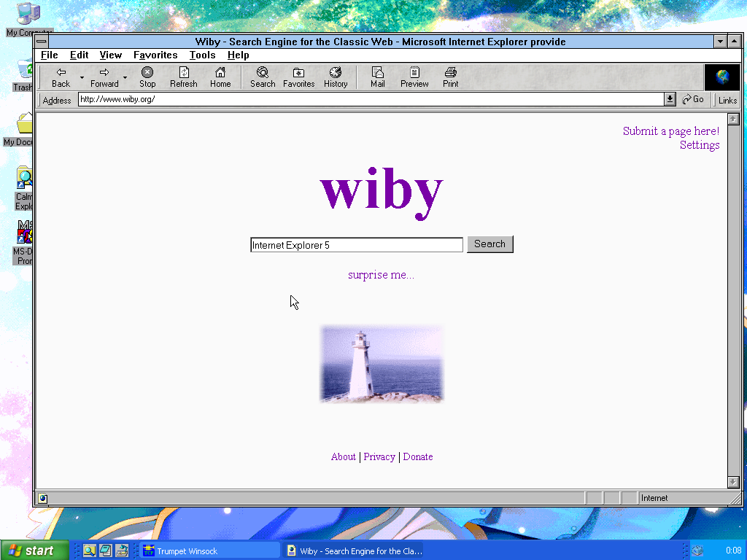Open the Address bar dropdown list
Screen dimensions: 747x560
pyautogui.click(x=670, y=99)
